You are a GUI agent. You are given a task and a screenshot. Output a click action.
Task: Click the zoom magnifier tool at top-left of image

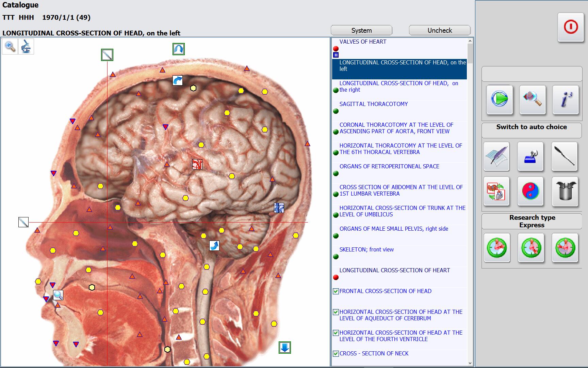point(10,47)
